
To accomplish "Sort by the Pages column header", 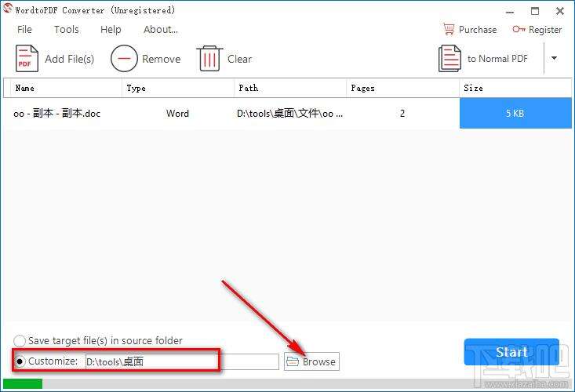I will 402,88.
